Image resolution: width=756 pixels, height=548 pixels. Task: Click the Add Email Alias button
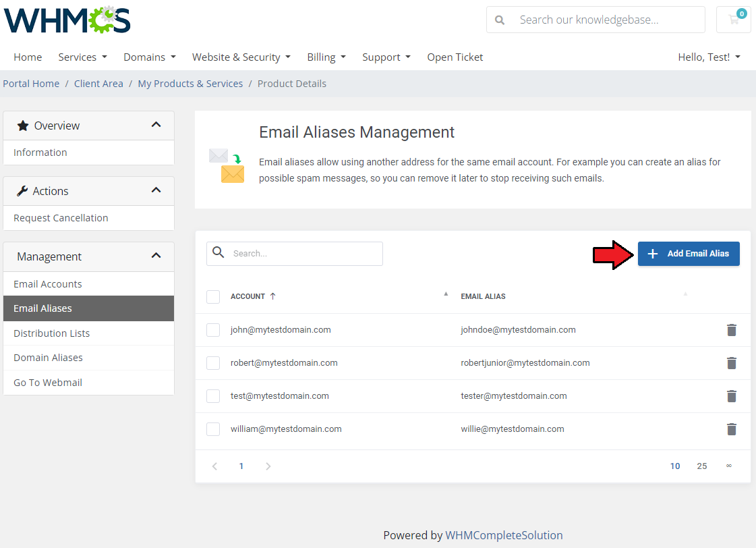tap(689, 254)
